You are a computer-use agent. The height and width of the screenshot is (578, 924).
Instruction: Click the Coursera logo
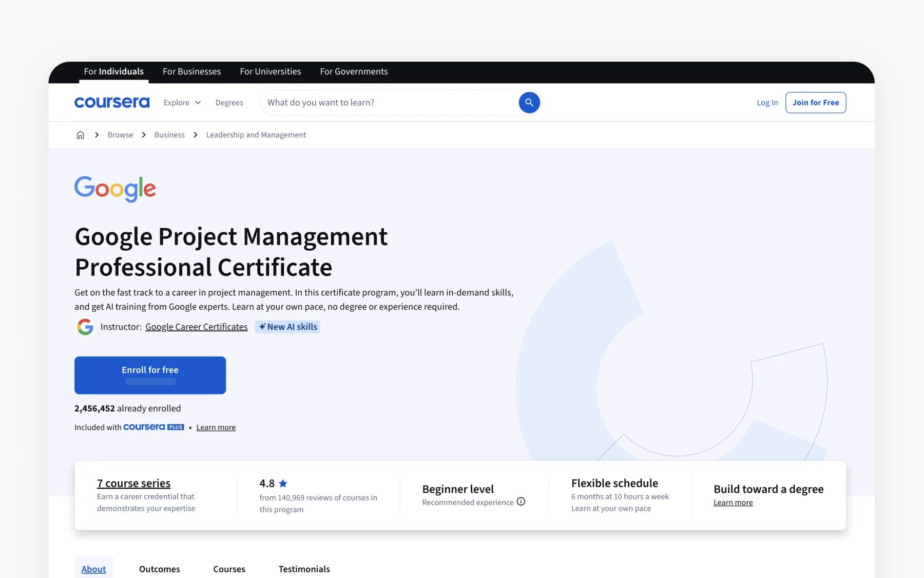tap(112, 102)
